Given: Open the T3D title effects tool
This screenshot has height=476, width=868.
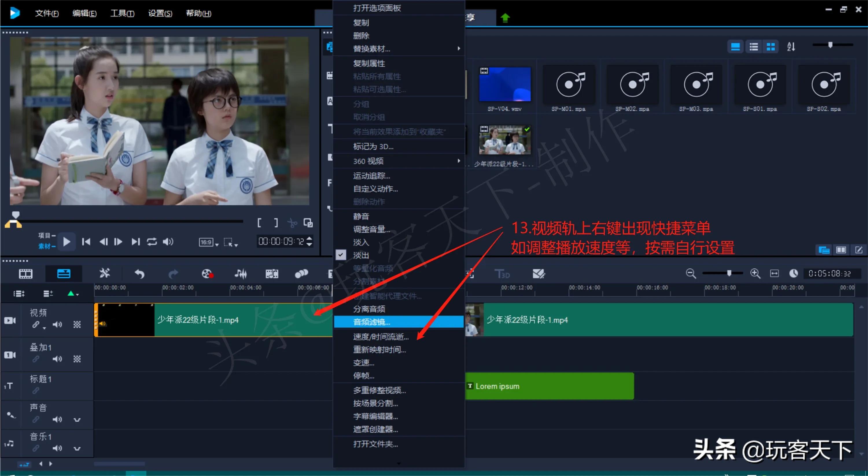Looking at the screenshot, I should pyautogui.click(x=502, y=274).
